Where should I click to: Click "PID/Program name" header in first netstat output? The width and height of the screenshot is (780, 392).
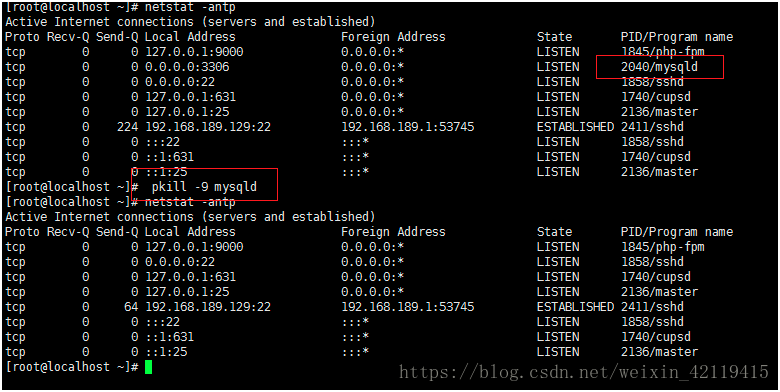point(677,37)
